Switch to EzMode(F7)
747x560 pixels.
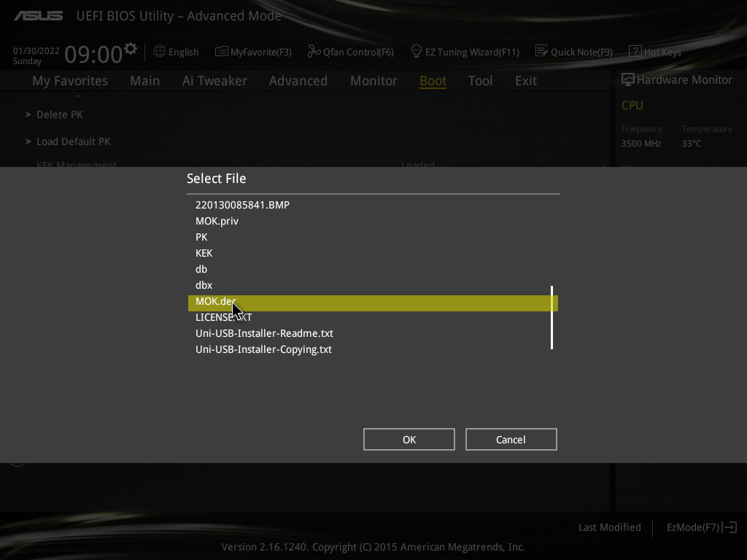click(x=693, y=527)
